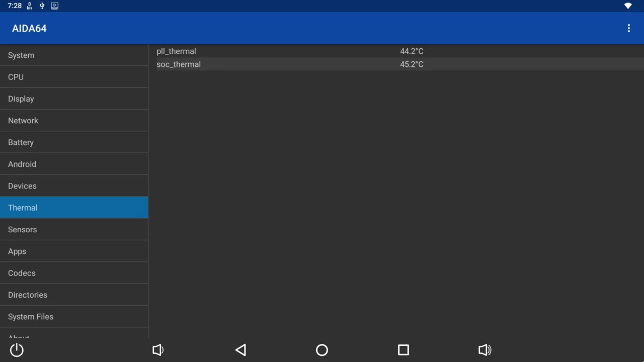Open the Sensors category
644x362 pixels.
(x=74, y=229)
